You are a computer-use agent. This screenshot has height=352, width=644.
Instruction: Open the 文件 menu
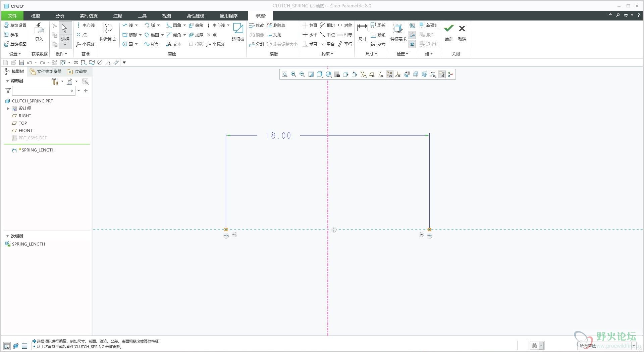click(x=12, y=16)
